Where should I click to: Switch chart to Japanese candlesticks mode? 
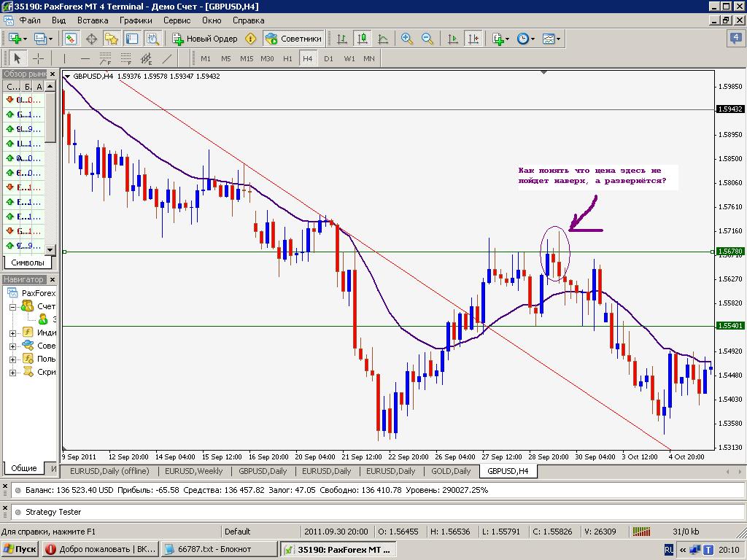362,39
